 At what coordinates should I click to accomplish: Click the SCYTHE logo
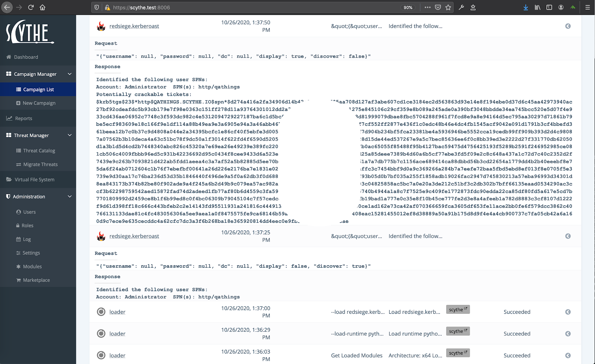(x=30, y=32)
